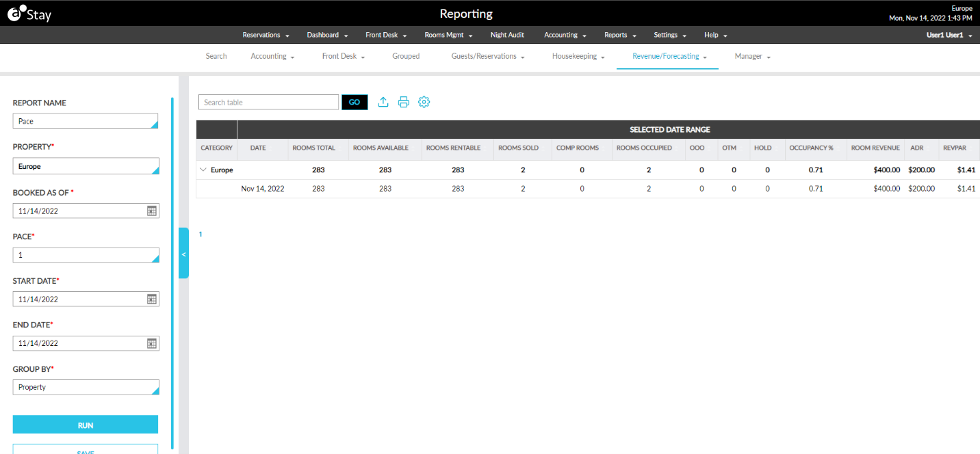Image resolution: width=980 pixels, height=454 pixels.
Task: Open page 1 of results
Action: coord(200,234)
